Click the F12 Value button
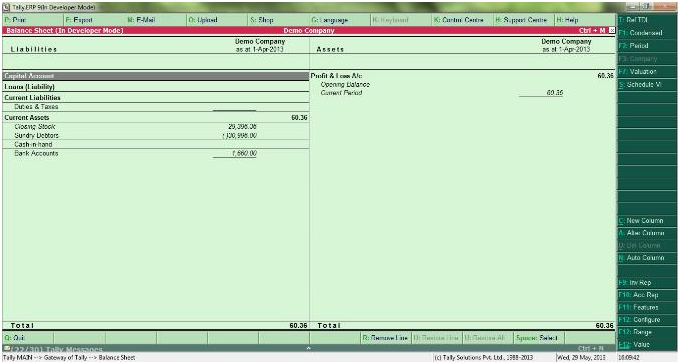 647,344
